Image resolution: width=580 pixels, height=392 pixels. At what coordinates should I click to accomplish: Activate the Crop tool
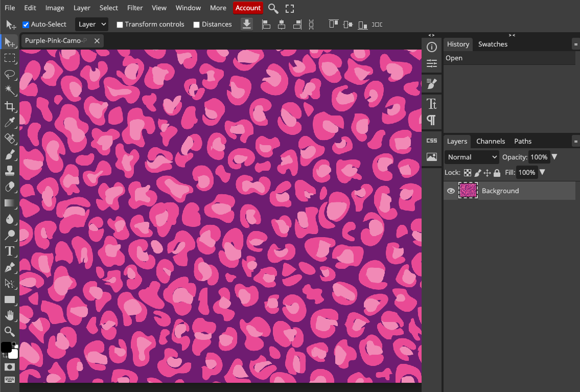(10, 106)
